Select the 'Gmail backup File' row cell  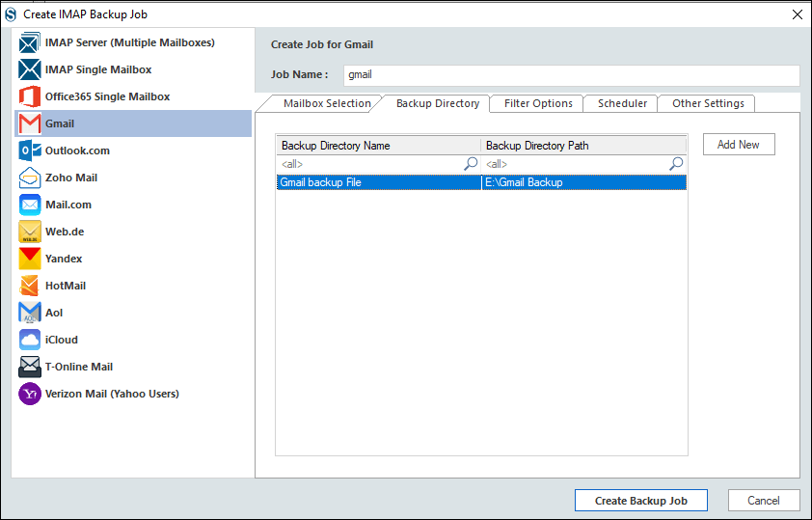[x=379, y=182]
